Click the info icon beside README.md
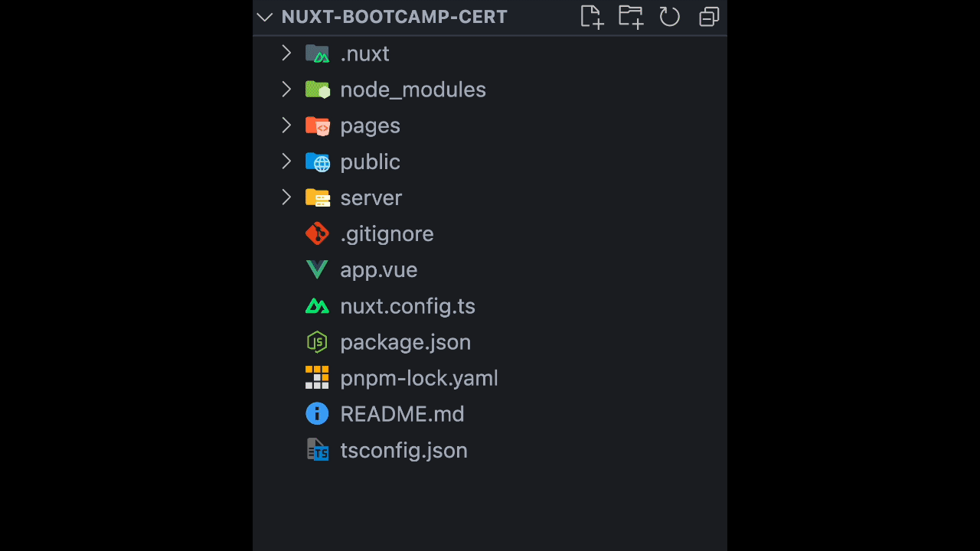980x551 pixels. tap(317, 414)
